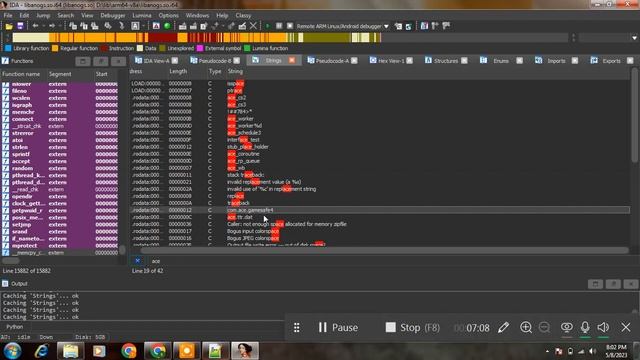Clear the 'ace' filter with X button
Viewport: 640px width, 360px height.
(x=138, y=260)
